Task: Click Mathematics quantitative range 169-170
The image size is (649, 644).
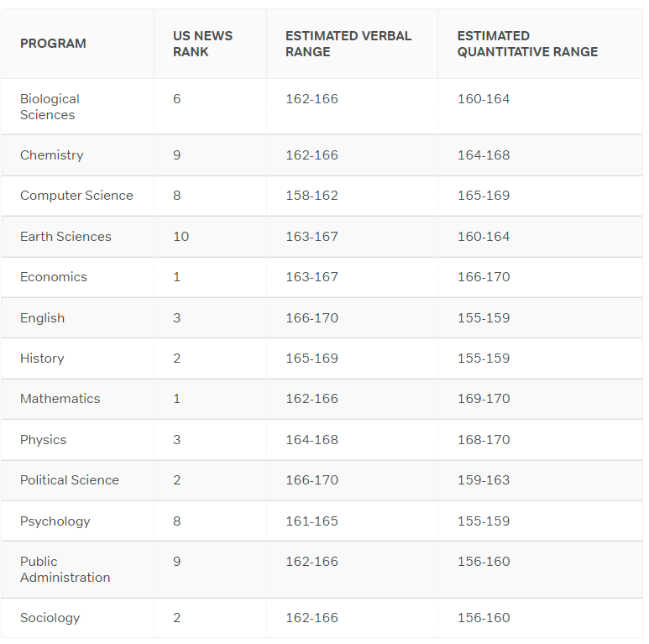Action: tap(484, 399)
